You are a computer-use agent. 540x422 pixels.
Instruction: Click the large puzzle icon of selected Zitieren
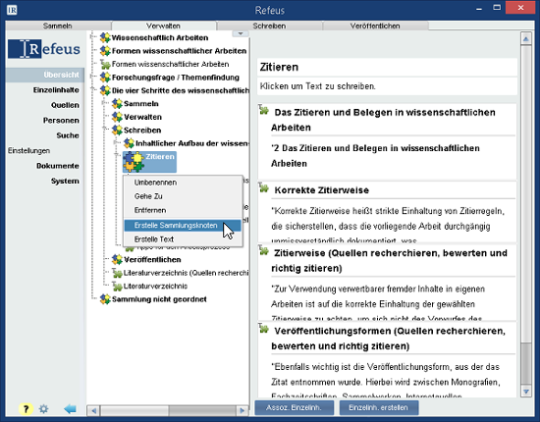(x=134, y=162)
